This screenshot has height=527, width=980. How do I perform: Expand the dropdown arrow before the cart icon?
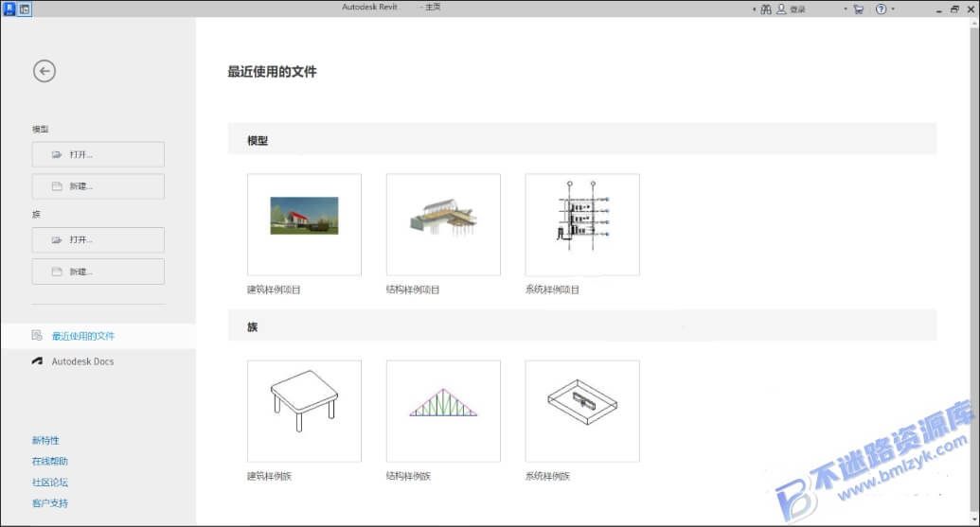point(846,9)
